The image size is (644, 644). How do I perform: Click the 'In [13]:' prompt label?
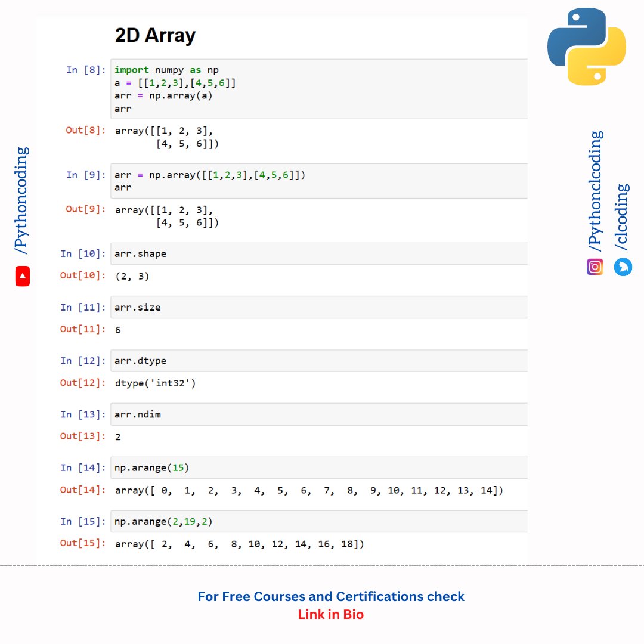[x=83, y=415]
